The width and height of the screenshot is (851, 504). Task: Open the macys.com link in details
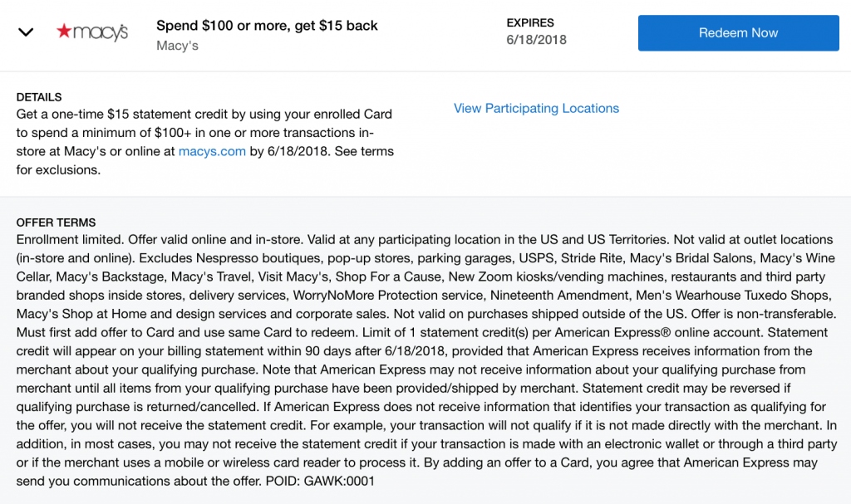click(212, 151)
